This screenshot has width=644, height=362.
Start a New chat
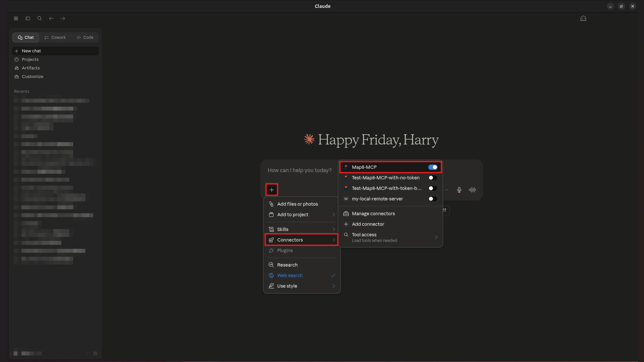pyautogui.click(x=55, y=51)
